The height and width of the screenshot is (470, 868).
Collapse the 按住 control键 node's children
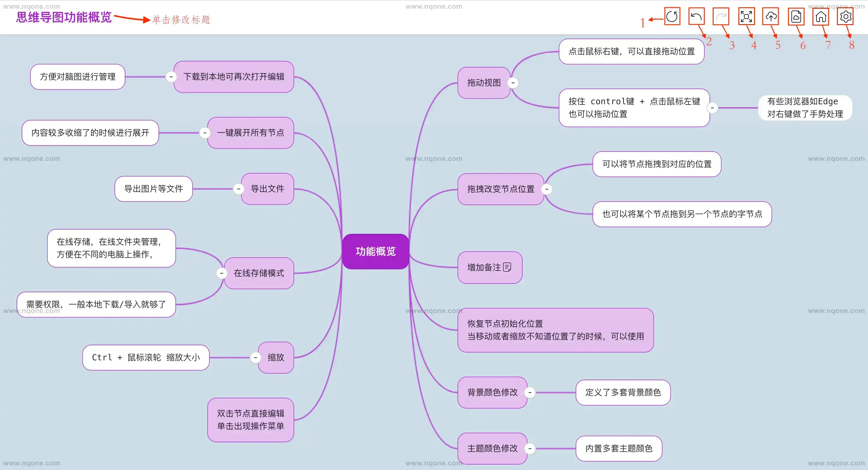click(x=712, y=108)
